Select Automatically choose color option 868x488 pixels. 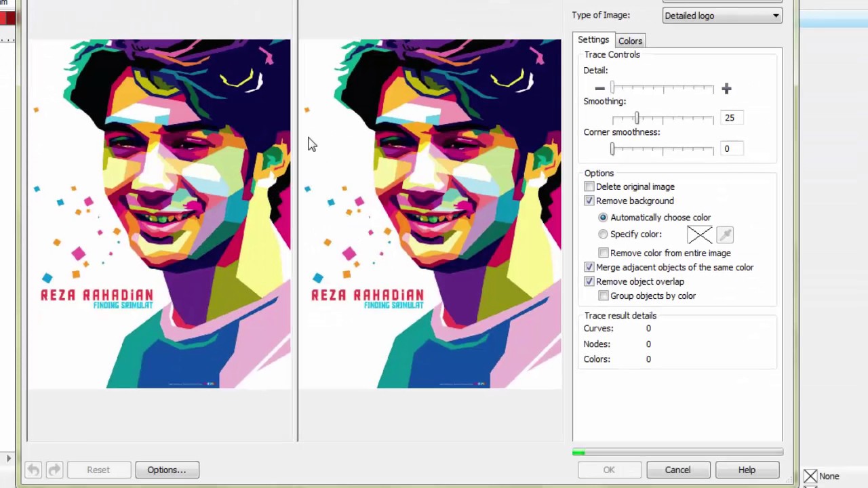(x=603, y=218)
